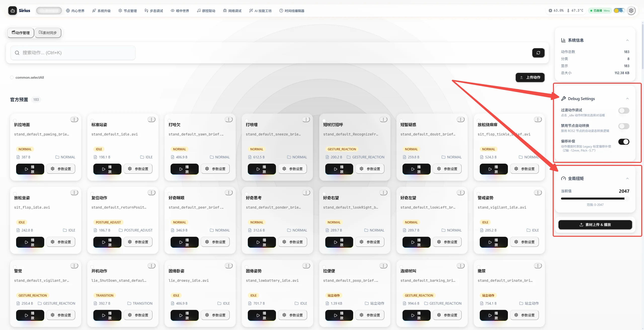This screenshot has height=330, width=644.
Task: Open the 系统升级 menu
Action: (101, 11)
